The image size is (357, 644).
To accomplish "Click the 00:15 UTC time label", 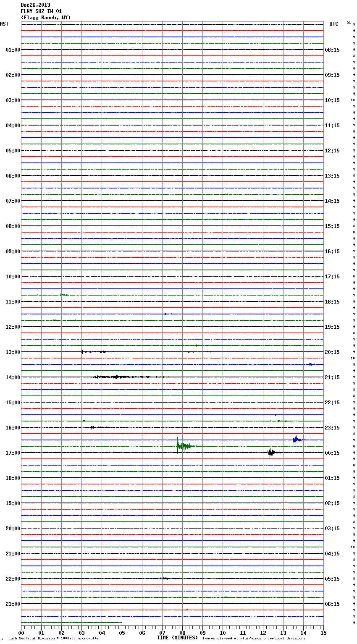I will pyautogui.click(x=332, y=453).
